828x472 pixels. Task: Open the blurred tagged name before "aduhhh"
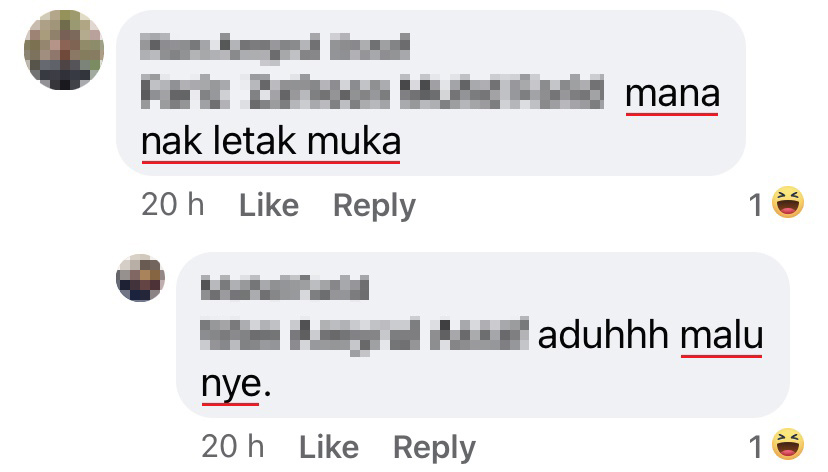(x=364, y=335)
